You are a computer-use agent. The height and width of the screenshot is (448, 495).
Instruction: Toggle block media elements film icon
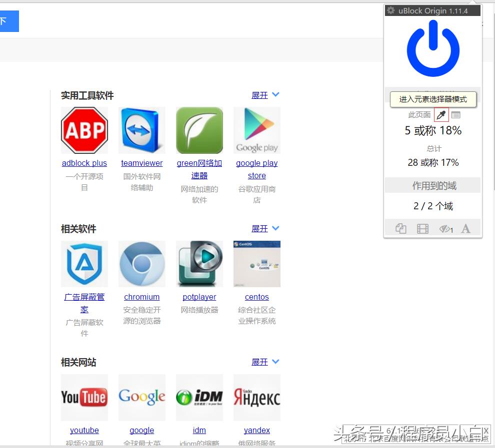pos(422,229)
